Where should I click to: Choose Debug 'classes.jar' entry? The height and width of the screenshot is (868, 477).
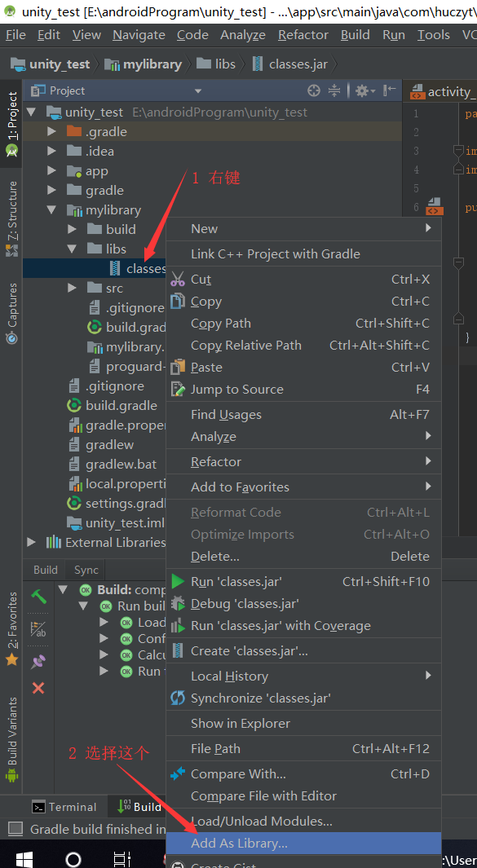[x=303, y=603]
